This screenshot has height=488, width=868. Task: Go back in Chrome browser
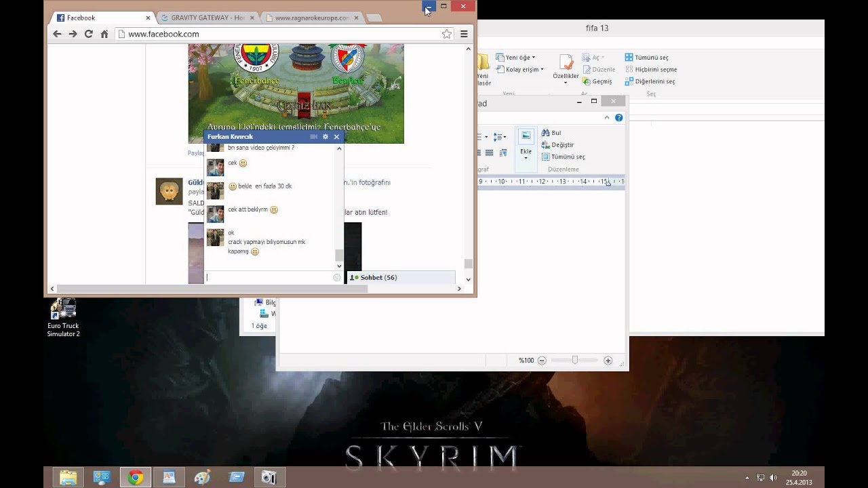(57, 34)
